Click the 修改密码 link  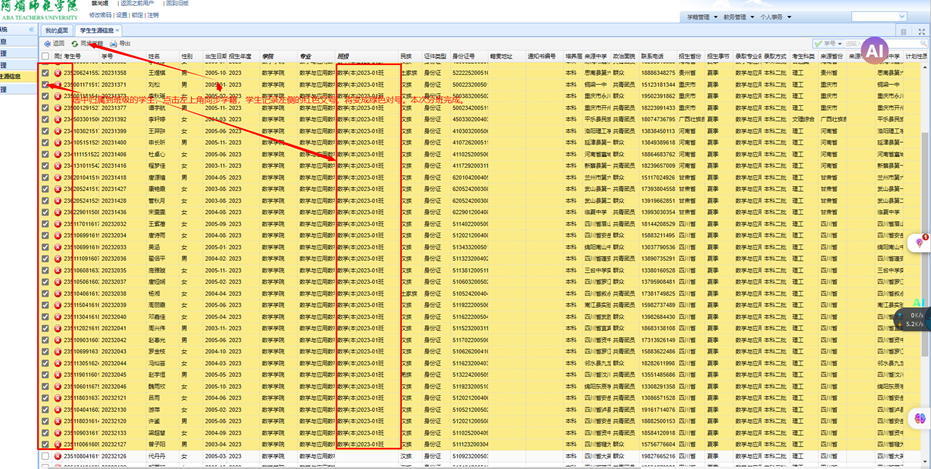pos(99,15)
